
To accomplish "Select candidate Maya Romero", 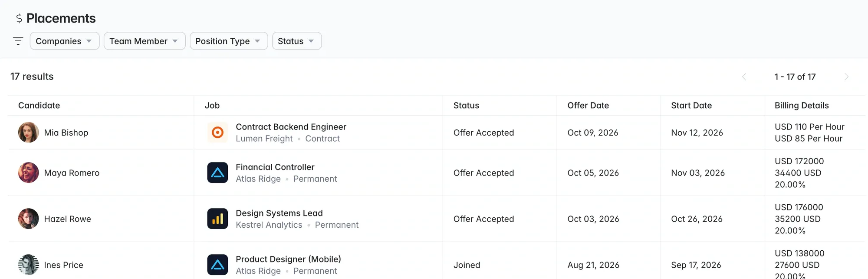I will pos(72,173).
